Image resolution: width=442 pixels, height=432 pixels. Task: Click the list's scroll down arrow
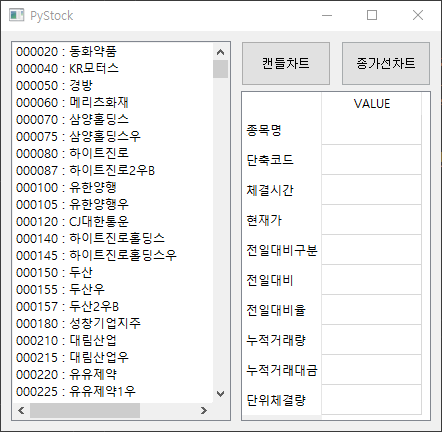coord(220,394)
